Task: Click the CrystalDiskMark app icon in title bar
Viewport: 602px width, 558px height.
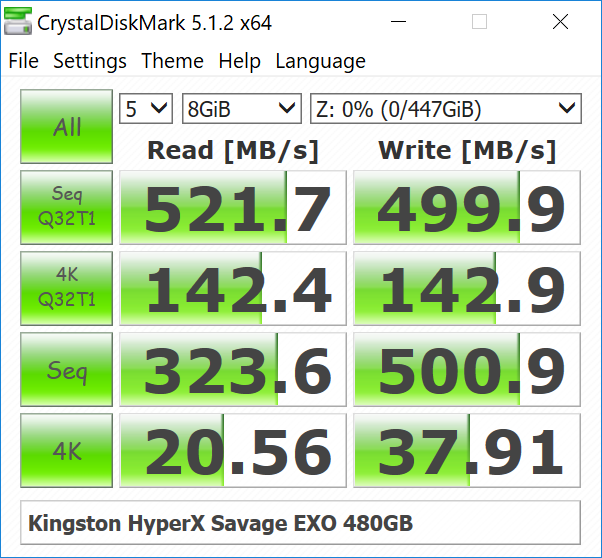Action: [x=18, y=22]
